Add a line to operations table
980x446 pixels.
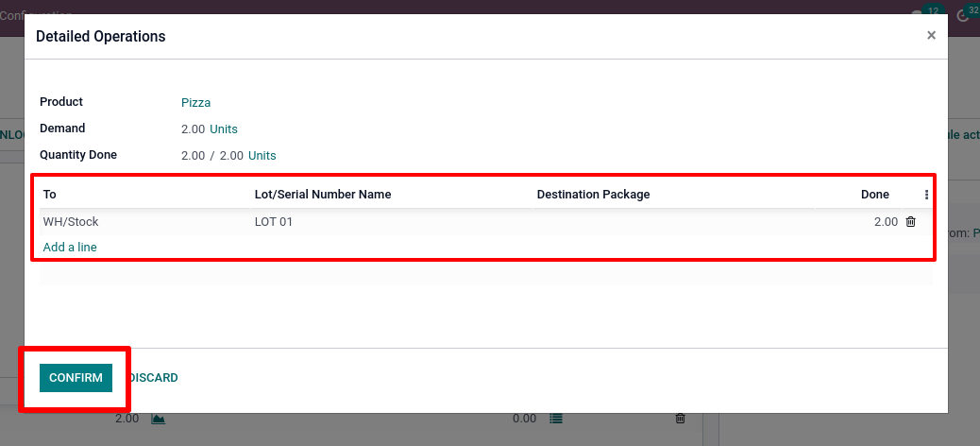click(70, 248)
